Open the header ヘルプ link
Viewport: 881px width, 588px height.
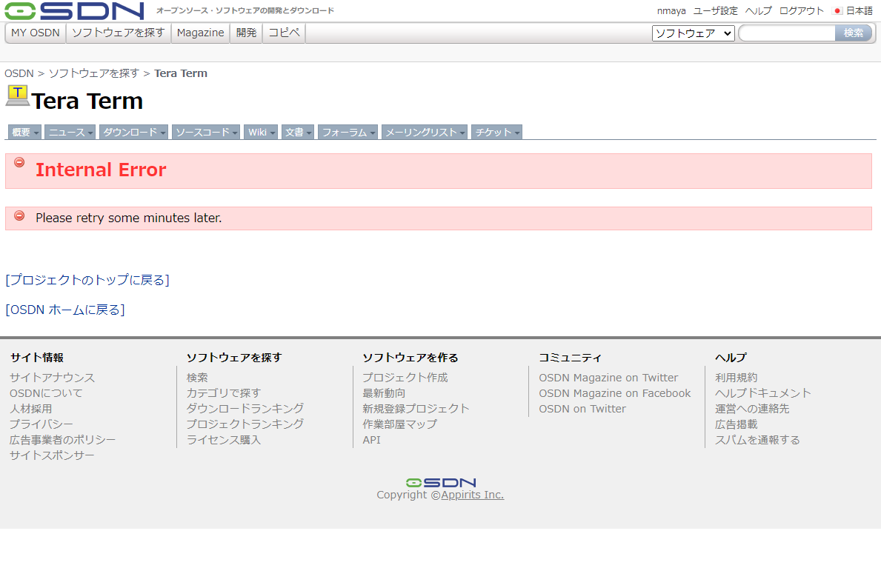pos(759,10)
